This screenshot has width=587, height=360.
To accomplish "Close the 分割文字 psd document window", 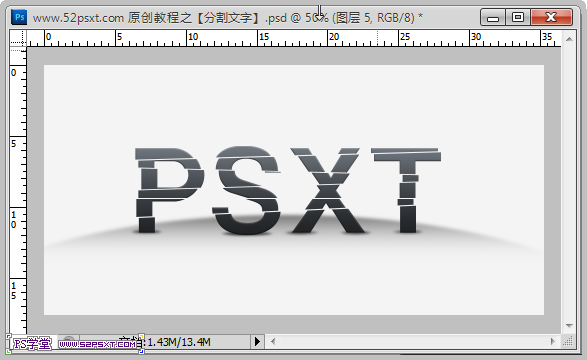I will click(551, 17).
